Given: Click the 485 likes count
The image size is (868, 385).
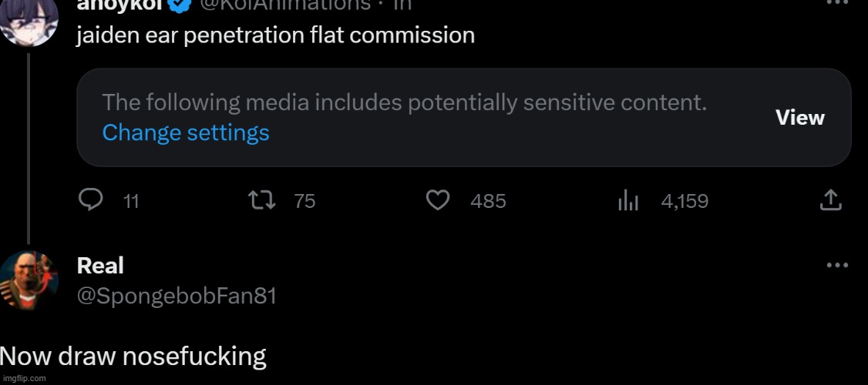Looking at the screenshot, I should pos(488,202).
